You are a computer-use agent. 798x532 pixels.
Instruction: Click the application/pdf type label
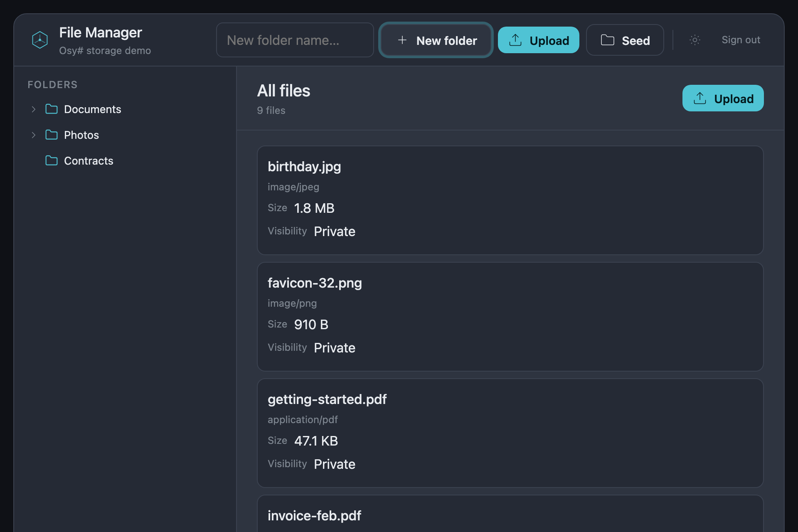[x=303, y=420]
